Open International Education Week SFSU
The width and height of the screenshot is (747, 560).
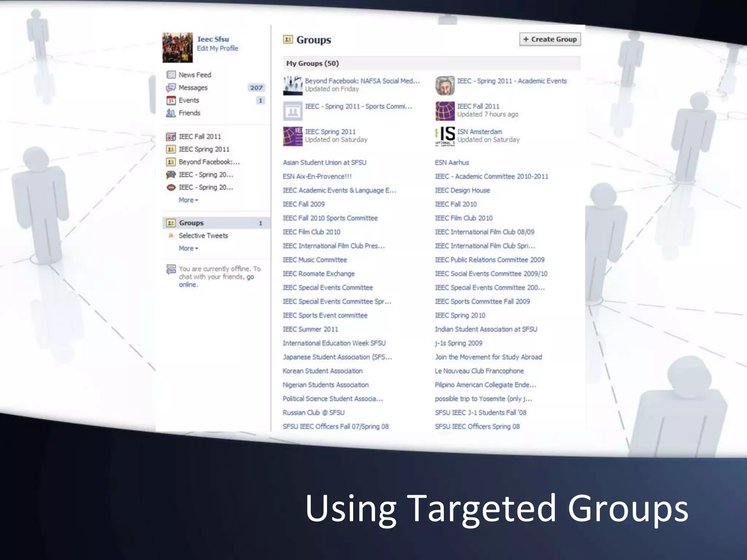334,343
